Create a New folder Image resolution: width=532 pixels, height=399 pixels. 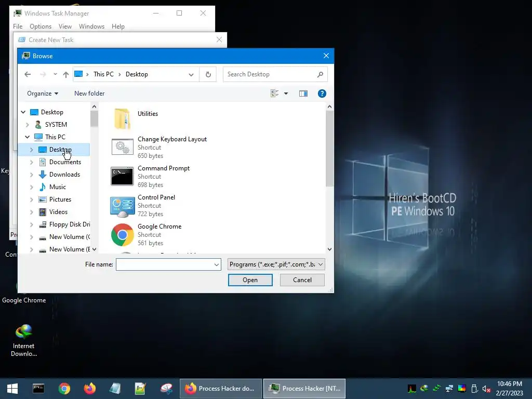[x=89, y=94]
